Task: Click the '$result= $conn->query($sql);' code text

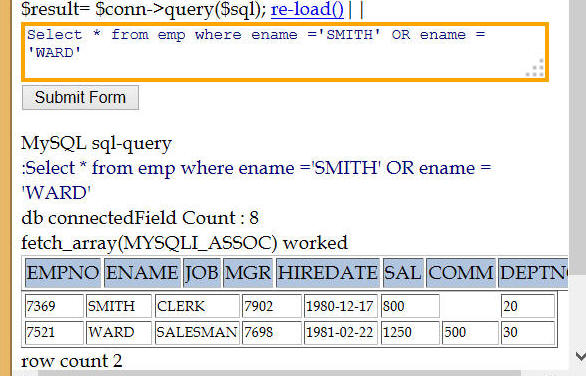Action: tap(144, 9)
